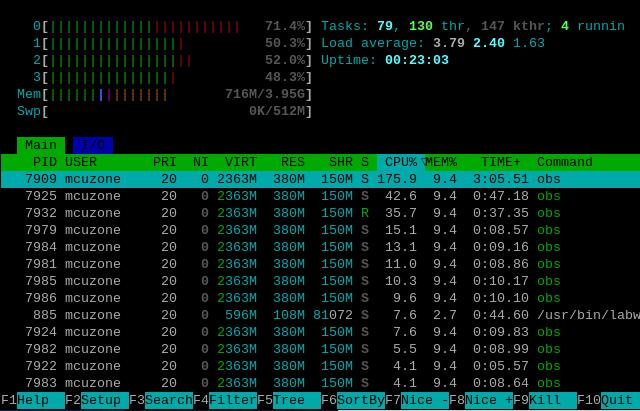Click CPU value 175.9 in top row

pyautogui.click(x=397, y=179)
